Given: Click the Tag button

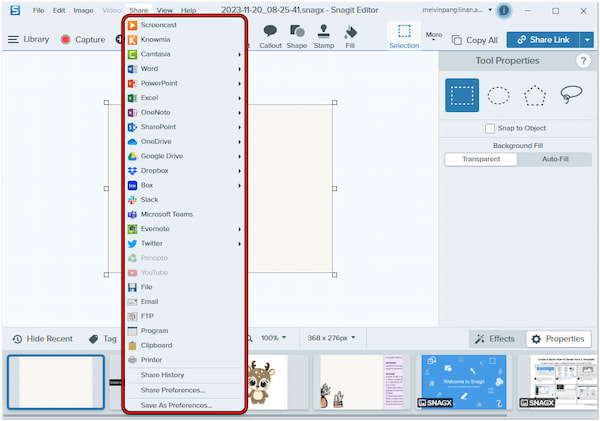Looking at the screenshot, I should (x=103, y=339).
